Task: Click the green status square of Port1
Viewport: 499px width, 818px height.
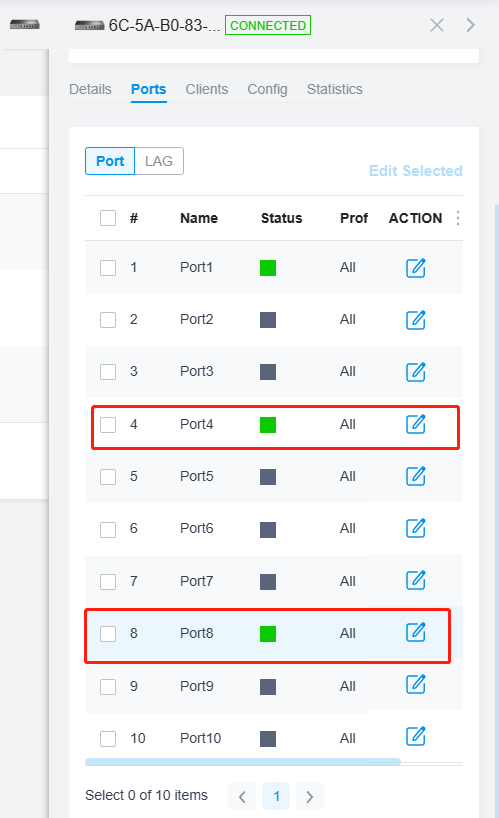Action: click(268, 268)
